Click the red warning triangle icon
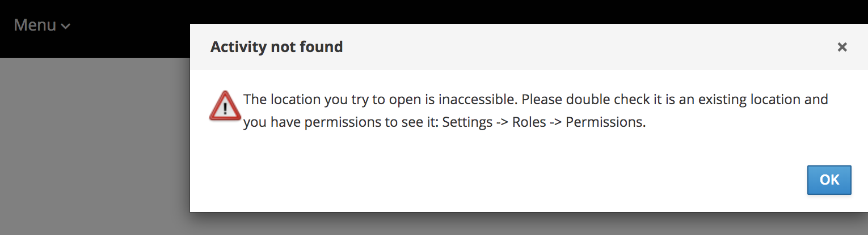Image resolution: width=868 pixels, height=235 pixels. tap(225, 106)
